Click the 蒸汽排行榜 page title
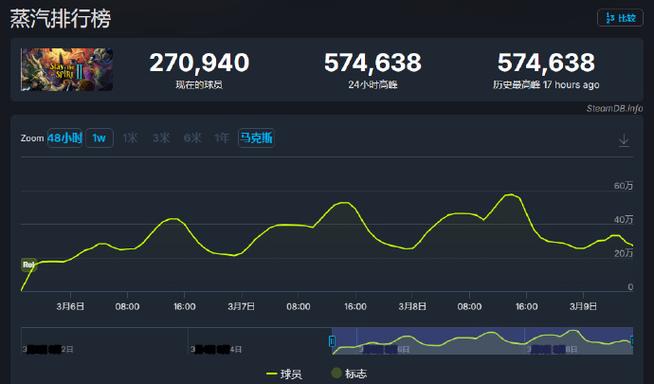This screenshot has height=384, width=654. (60, 19)
